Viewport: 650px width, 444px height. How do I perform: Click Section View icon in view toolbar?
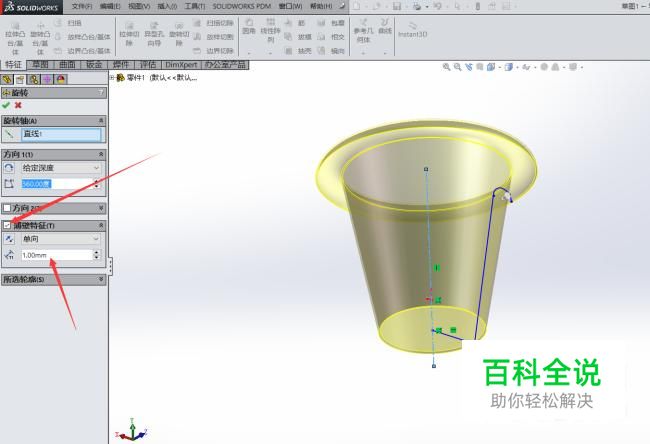480,67
